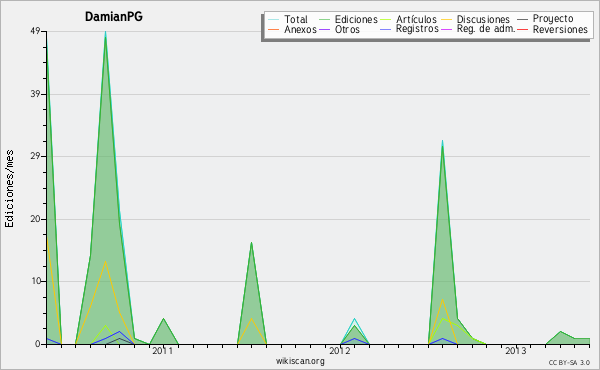Click the blue Registros line swatch
Viewport: 600px width, 370px height.
click(385, 29)
